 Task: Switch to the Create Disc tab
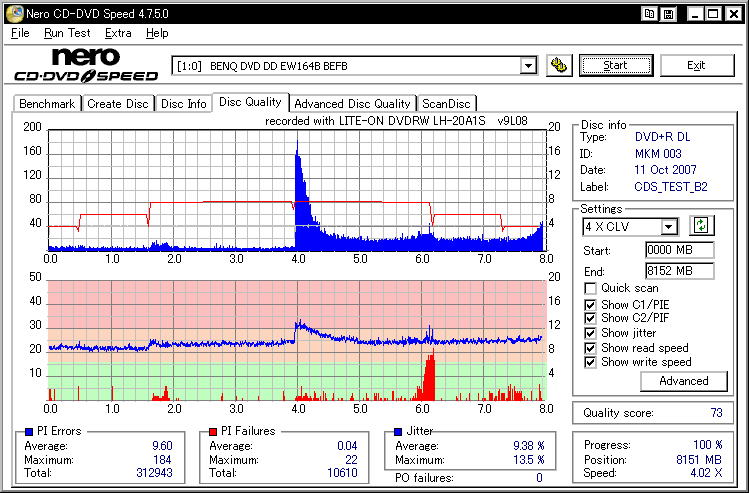(x=118, y=104)
